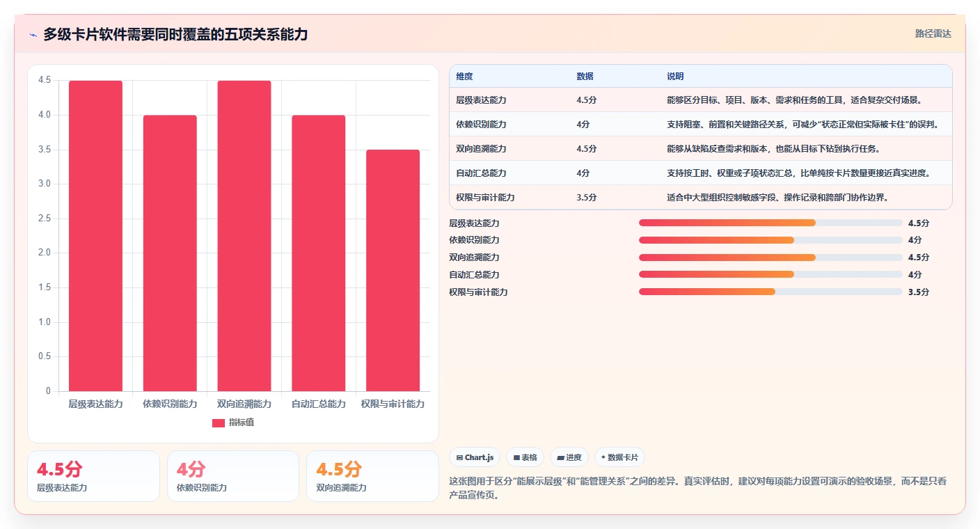Click the 自动汇总能力 bar in chart
Image resolution: width=980 pixels, height=529 pixels.
[x=319, y=253]
